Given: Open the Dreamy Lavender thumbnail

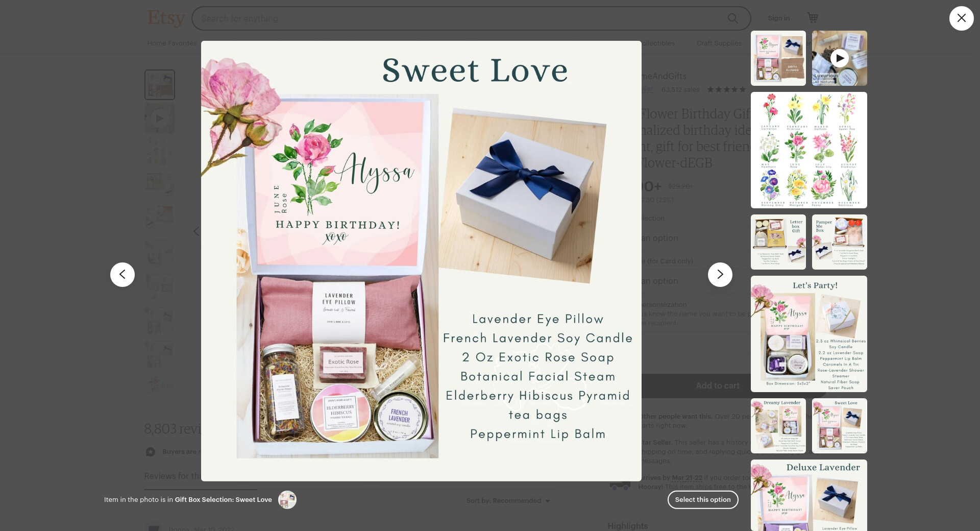Looking at the screenshot, I should click(778, 426).
